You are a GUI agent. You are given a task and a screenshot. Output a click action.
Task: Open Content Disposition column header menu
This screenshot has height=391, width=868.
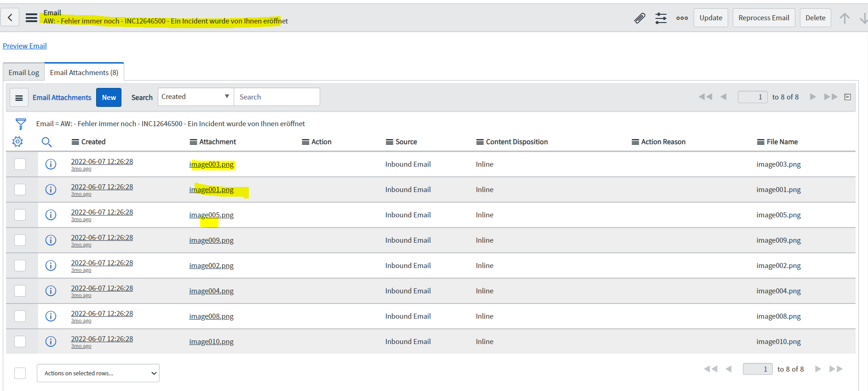(x=480, y=142)
